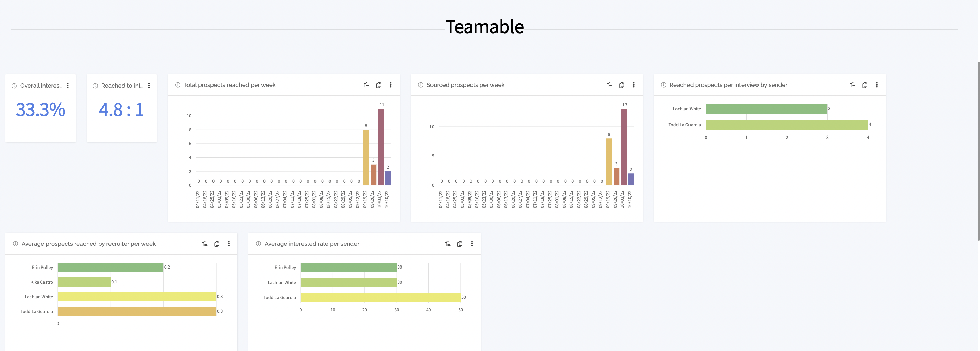Copy the Total prospects reached per week chart
The image size is (980, 351).
pyautogui.click(x=378, y=85)
